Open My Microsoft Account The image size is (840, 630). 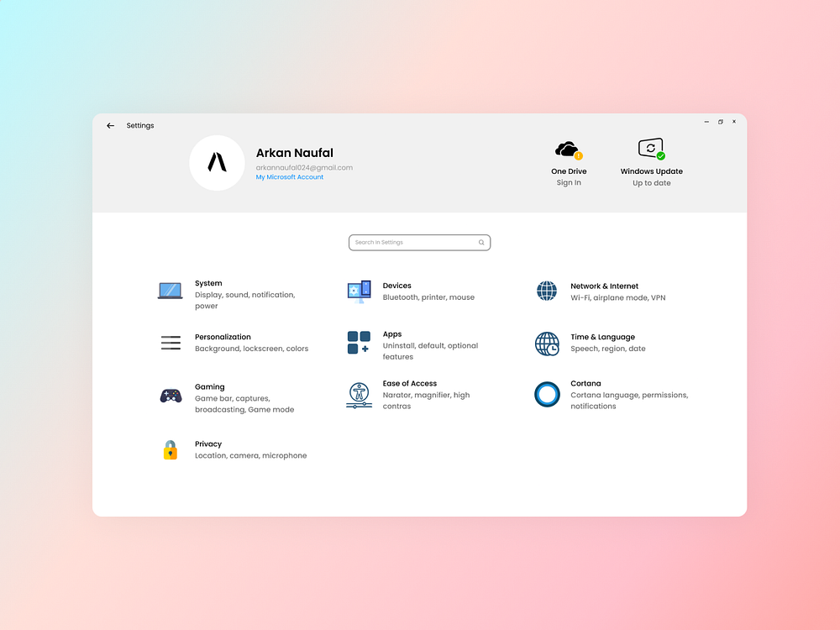click(x=289, y=177)
